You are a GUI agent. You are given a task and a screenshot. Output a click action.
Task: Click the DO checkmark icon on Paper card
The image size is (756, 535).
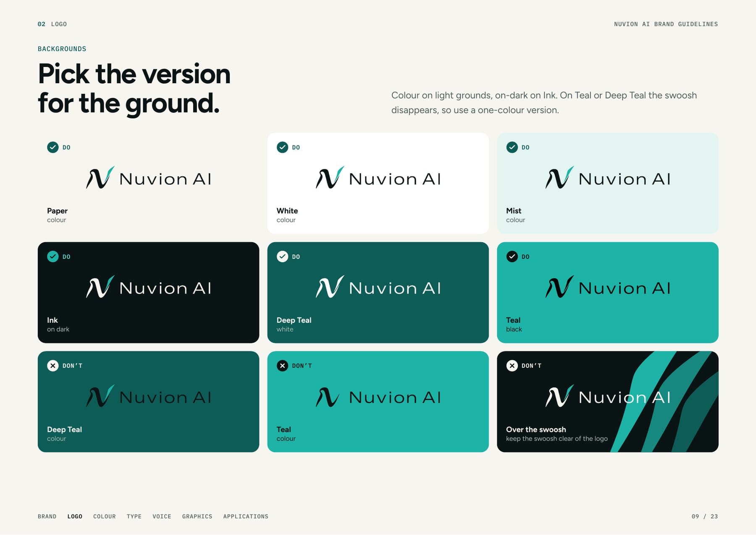(53, 147)
